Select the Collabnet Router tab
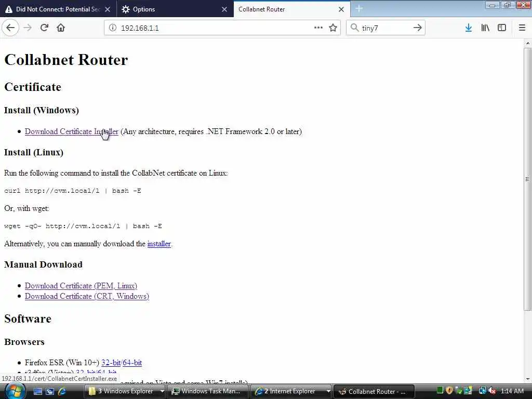532x399 pixels. (292, 9)
